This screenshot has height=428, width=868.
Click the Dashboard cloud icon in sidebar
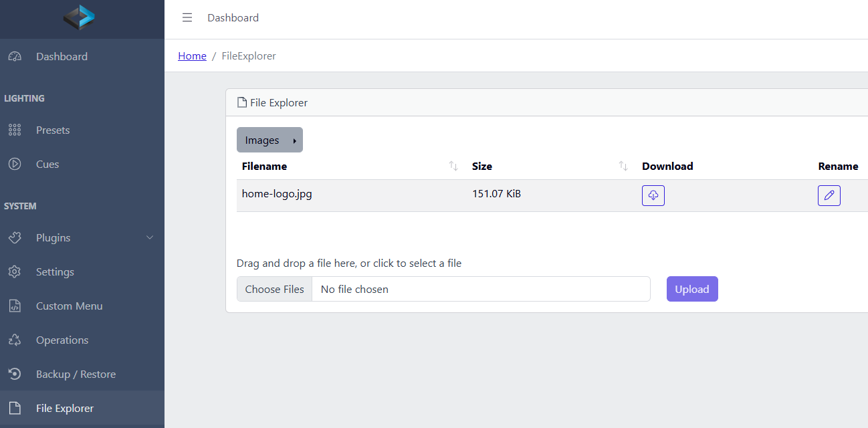coord(15,56)
